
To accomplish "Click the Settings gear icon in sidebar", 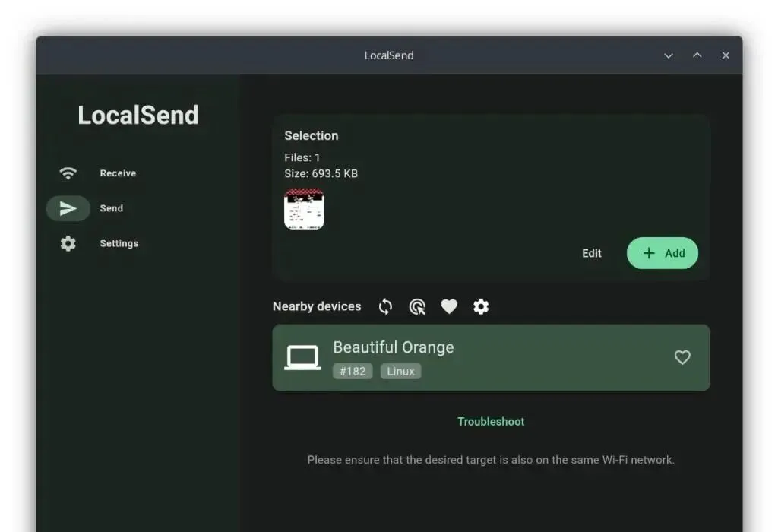I will [x=68, y=244].
